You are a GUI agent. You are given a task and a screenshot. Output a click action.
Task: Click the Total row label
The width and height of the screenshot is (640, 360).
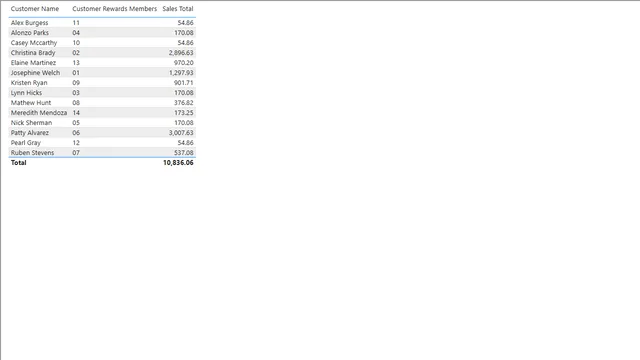(x=18, y=162)
